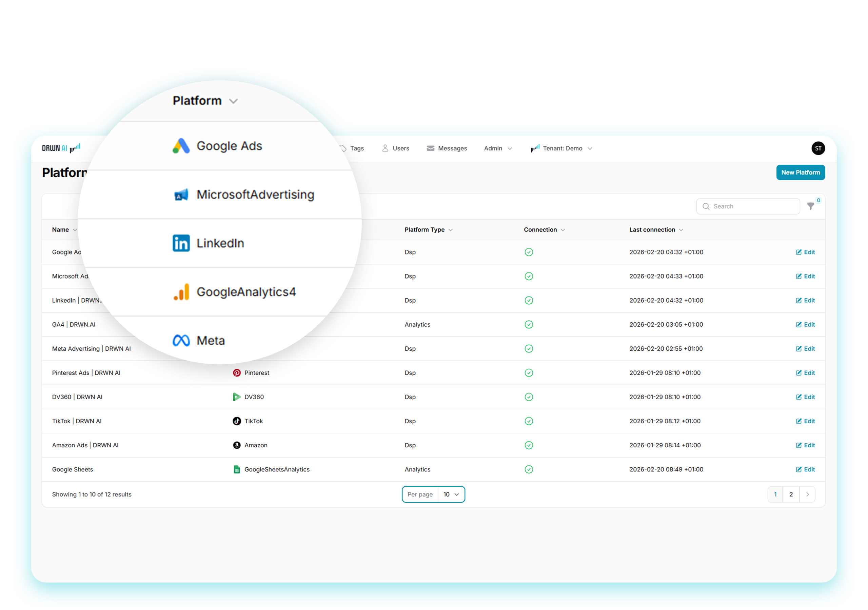The width and height of the screenshot is (868, 610).
Task: Open the Per page 10 dropdown
Action: point(433,494)
